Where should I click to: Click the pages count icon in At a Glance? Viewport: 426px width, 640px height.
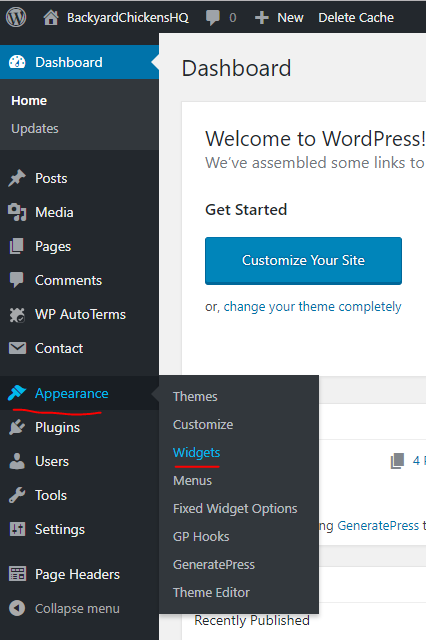click(x=397, y=461)
